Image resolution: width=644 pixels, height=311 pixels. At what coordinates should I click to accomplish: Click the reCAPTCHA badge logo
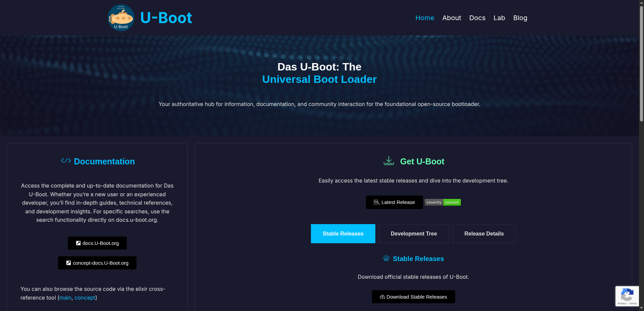(627, 295)
